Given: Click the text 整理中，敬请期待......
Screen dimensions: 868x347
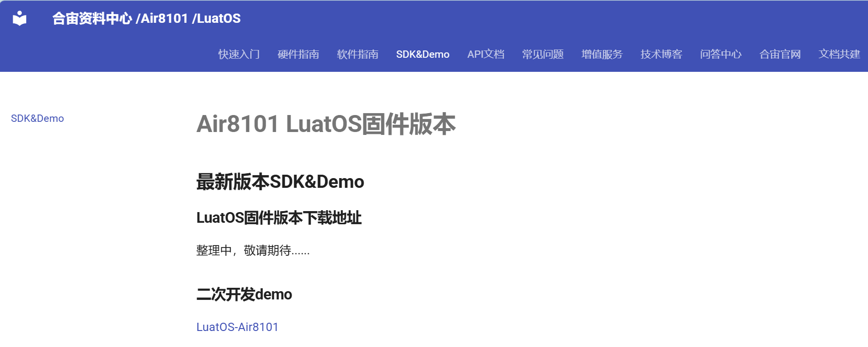Looking at the screenshot, I should pyautogui.click(x=253, y=250).
